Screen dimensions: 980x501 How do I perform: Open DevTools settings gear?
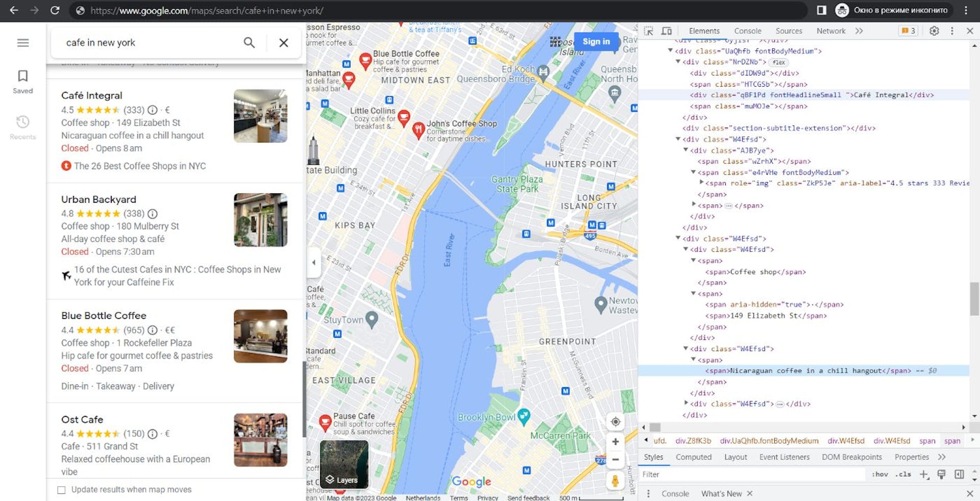[x=934, y=31]
